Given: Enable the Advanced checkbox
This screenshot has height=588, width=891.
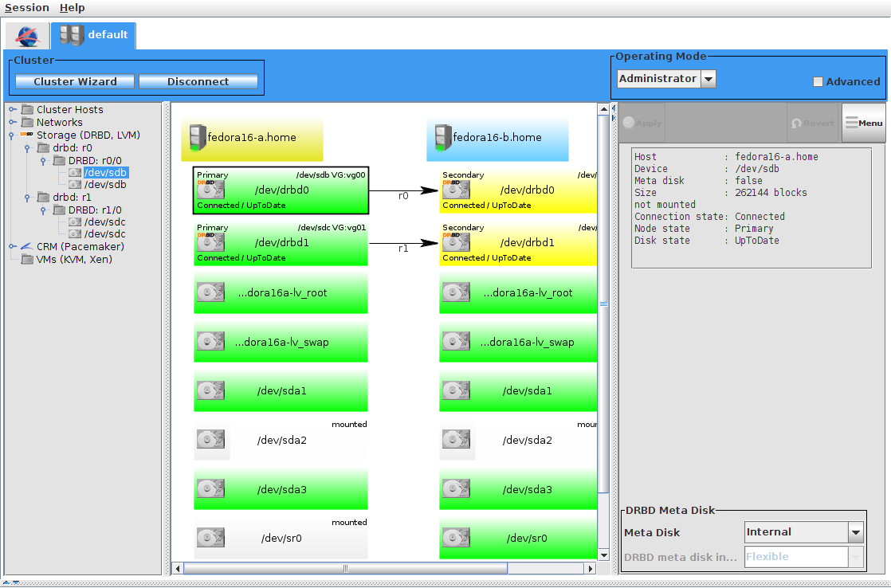Looking at the screenshot, I should (817, 81).
